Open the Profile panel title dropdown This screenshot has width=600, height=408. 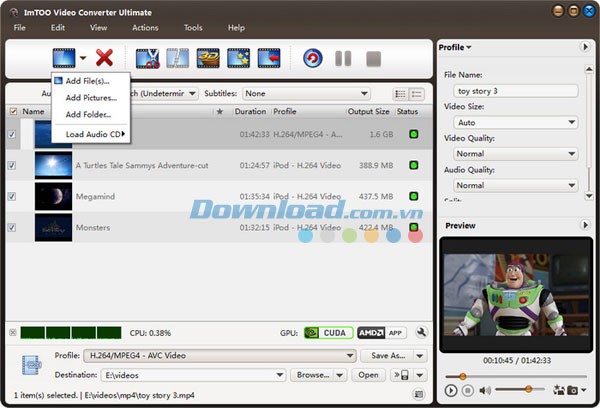(x=455, y=47)
